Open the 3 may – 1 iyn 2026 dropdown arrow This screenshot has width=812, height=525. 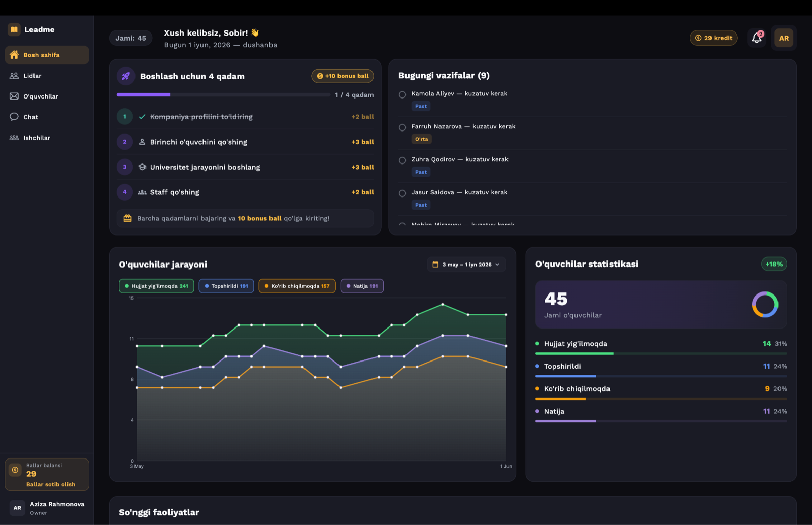click(497, 265)
